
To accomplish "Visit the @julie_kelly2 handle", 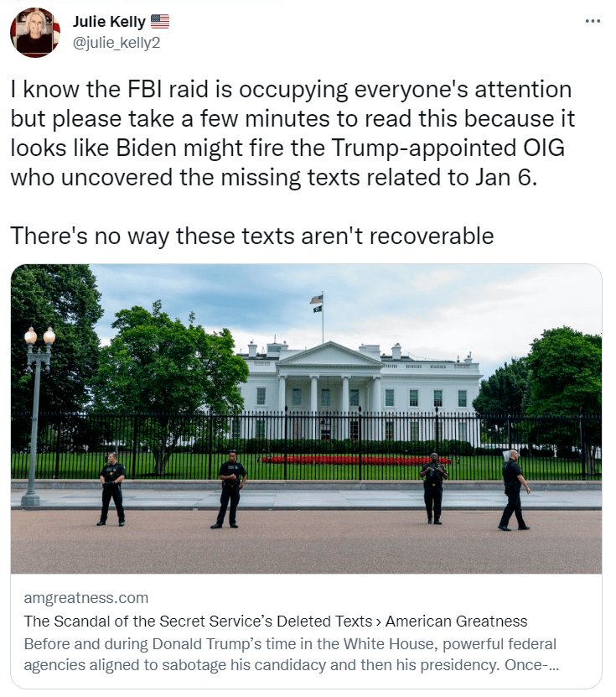I will 116,43.
